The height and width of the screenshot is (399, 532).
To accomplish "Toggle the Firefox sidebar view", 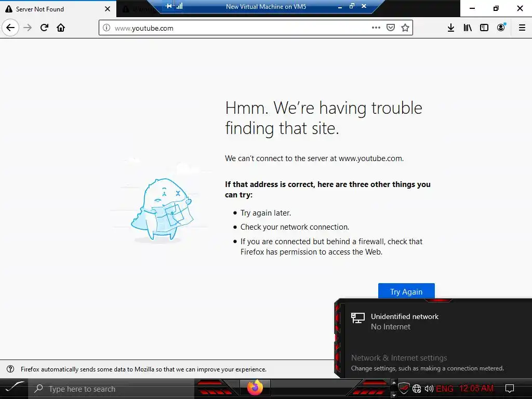I will pos(484,28).
